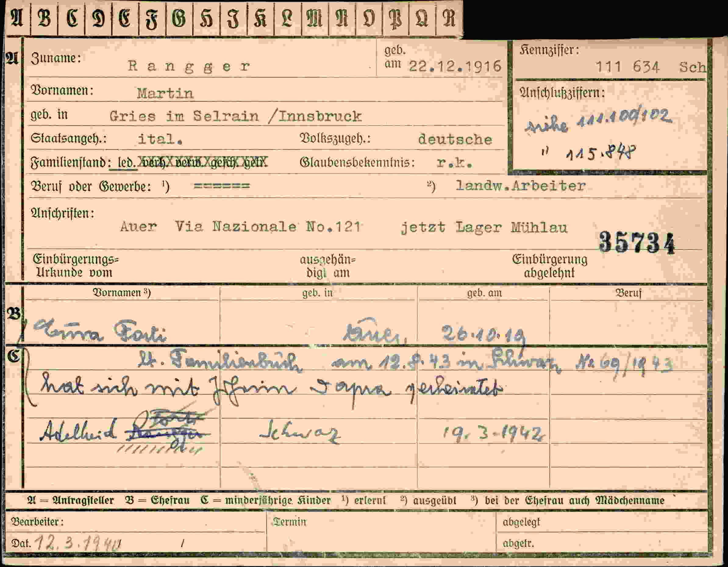The height and width of the screenshot is (567, 728).
Task: Select the Fraktur letter D index tab
Action: coord(98,18)
